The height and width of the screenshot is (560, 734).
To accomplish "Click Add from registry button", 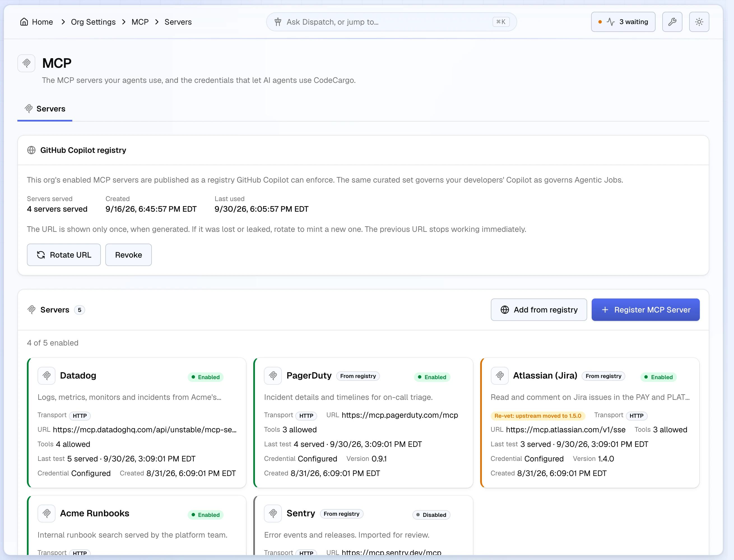I will (538, 310).
